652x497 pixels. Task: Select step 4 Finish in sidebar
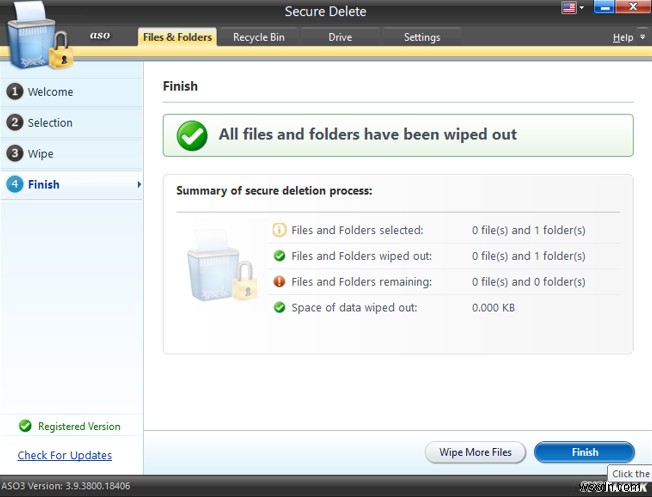click(72, 184)
